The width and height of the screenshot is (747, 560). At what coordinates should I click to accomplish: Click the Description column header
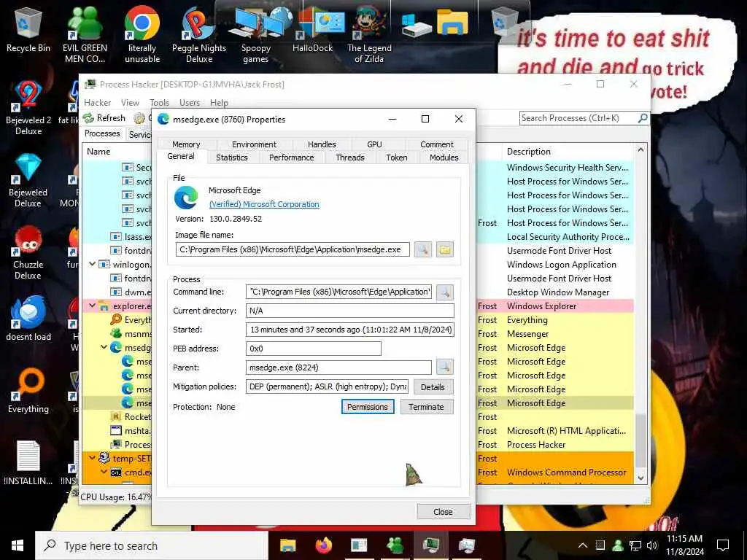(568, 152)
